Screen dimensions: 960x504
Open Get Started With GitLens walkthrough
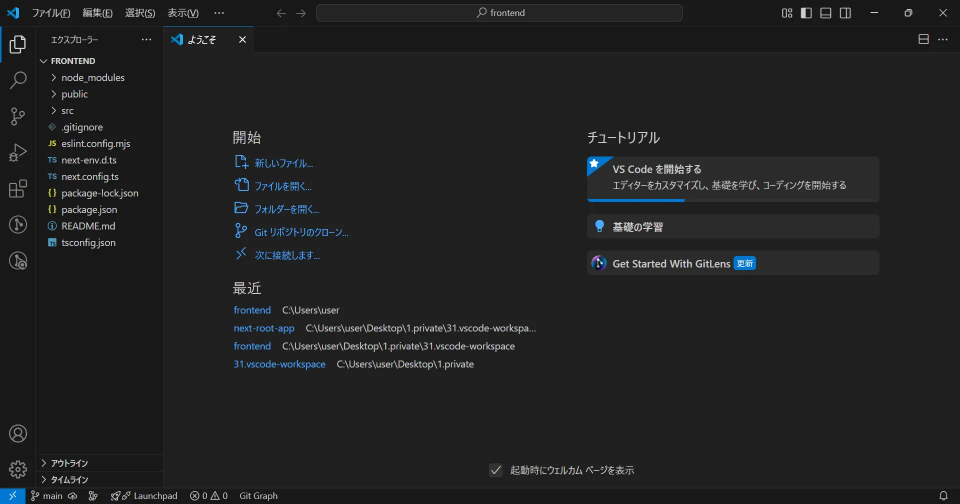click(x=733, y=263)
